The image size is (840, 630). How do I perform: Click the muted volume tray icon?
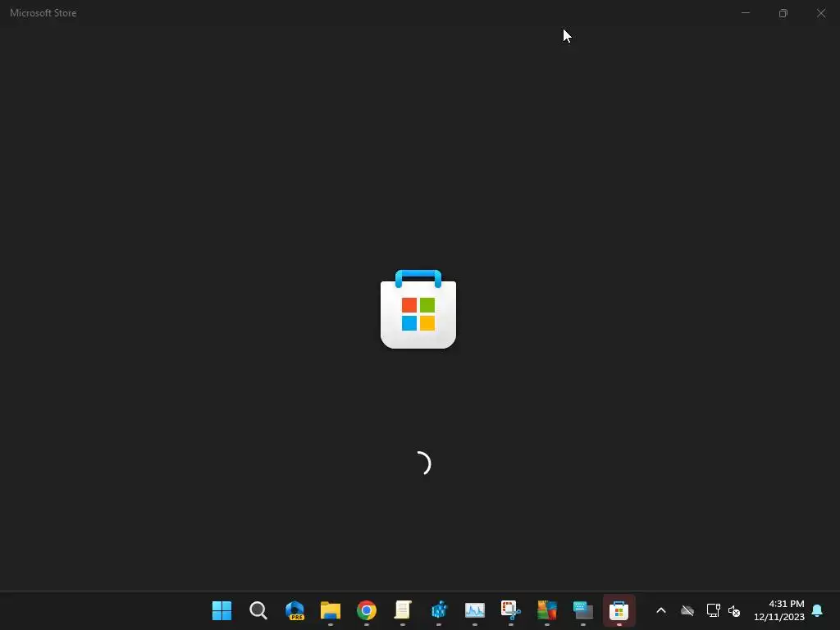coord(734,610)
